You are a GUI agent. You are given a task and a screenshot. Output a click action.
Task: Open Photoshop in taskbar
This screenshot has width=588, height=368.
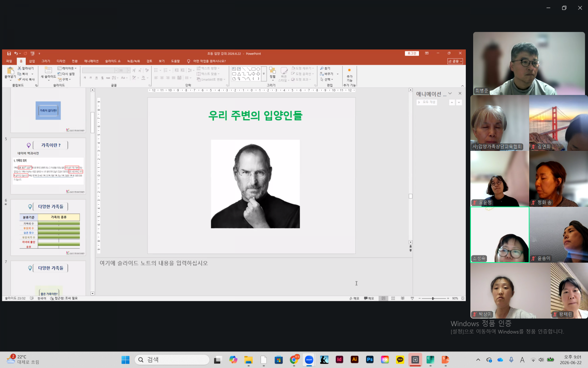pos(370,360)
